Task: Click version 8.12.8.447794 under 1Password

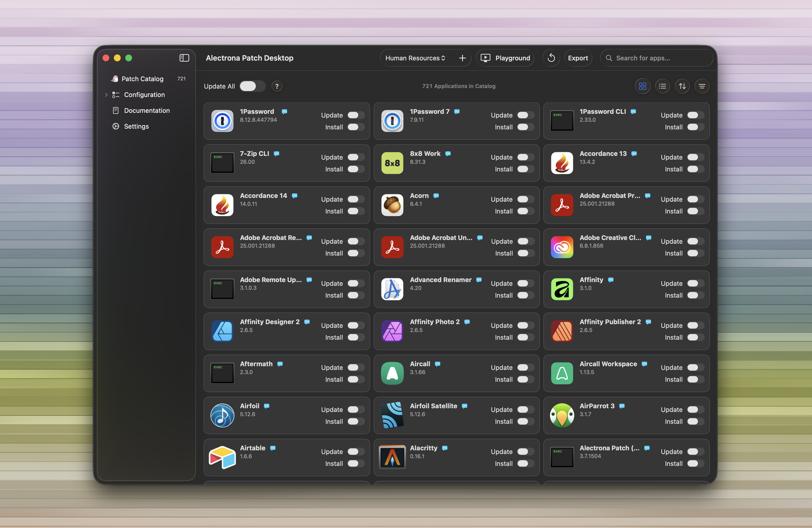Action: click(x=258, y=120)
